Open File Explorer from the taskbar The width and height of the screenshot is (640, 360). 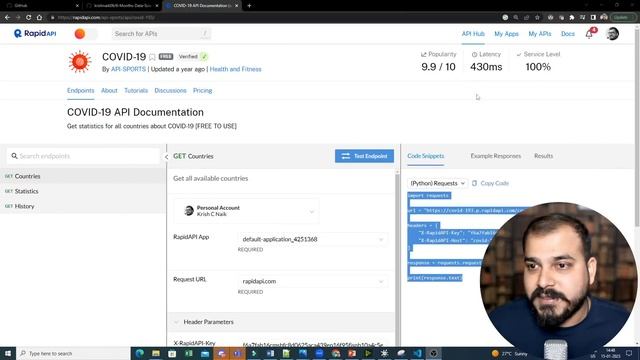156,353
